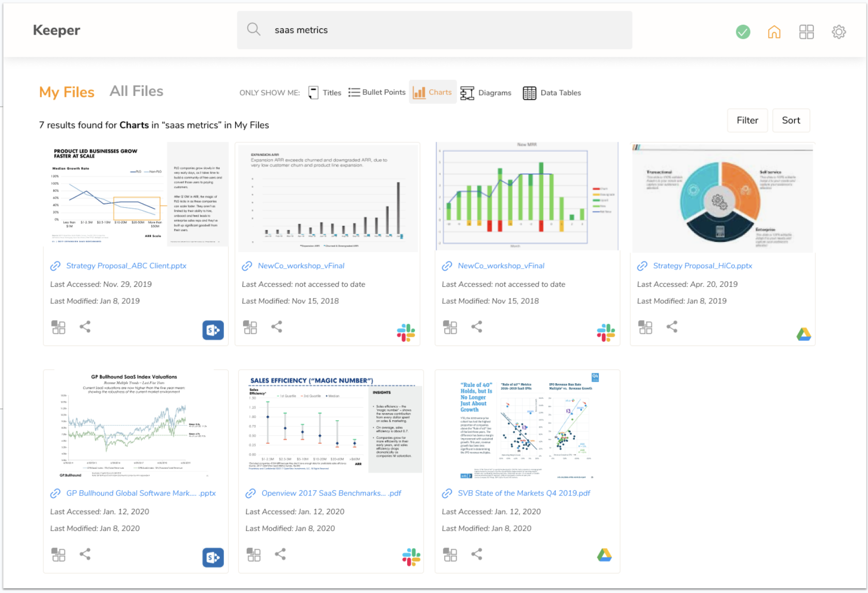Click the link chain icon beside SVB State of Markets
868x593 pixels.
(447, 493)
